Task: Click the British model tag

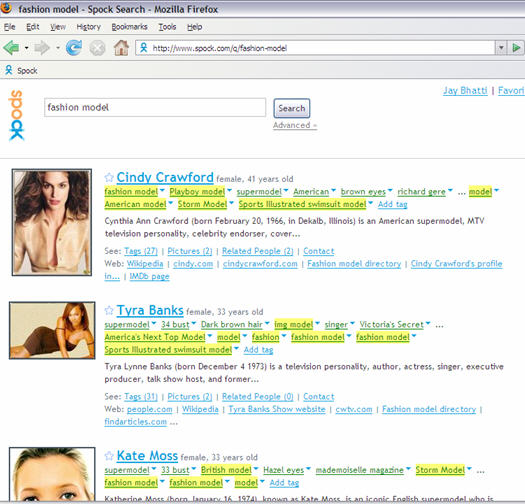Action: [x=226, y=470]
